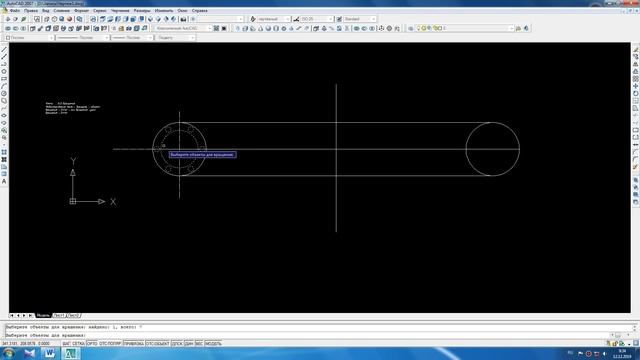Open the Размеры menu

coord(142,11)
